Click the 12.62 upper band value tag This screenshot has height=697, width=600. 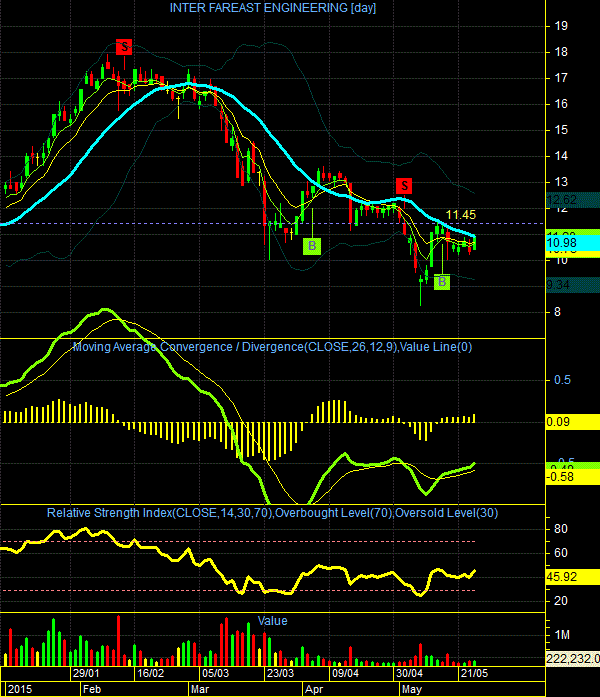pyautogui.click(x=573, y=200)
